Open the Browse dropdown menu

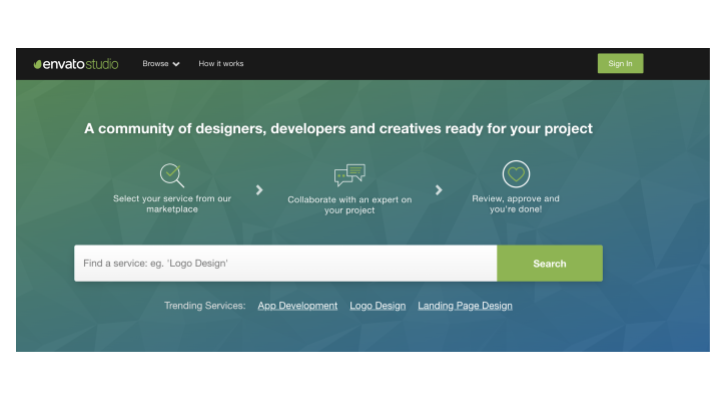pos(161,64)
